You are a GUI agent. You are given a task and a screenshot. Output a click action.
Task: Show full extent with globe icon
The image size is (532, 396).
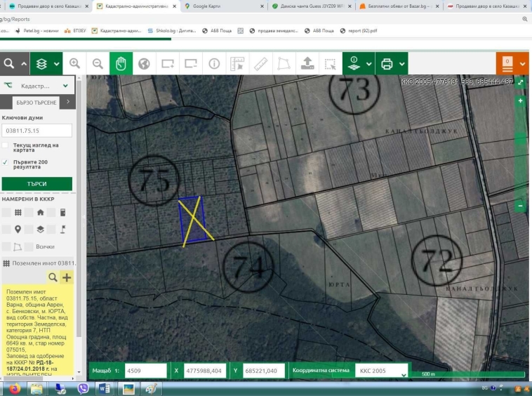tap(144, 64)
